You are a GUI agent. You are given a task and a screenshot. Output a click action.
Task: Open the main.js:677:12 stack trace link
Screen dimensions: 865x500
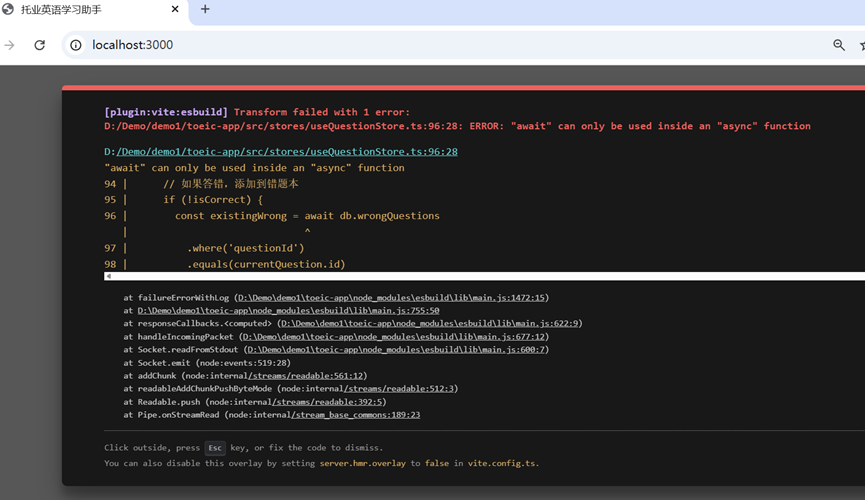(x=398, y=337)
